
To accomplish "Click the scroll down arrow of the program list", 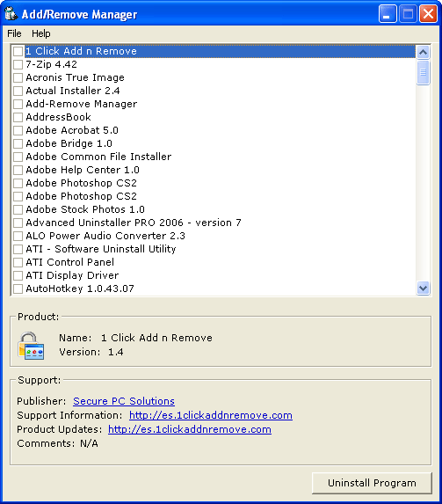I will coord(423,288).
